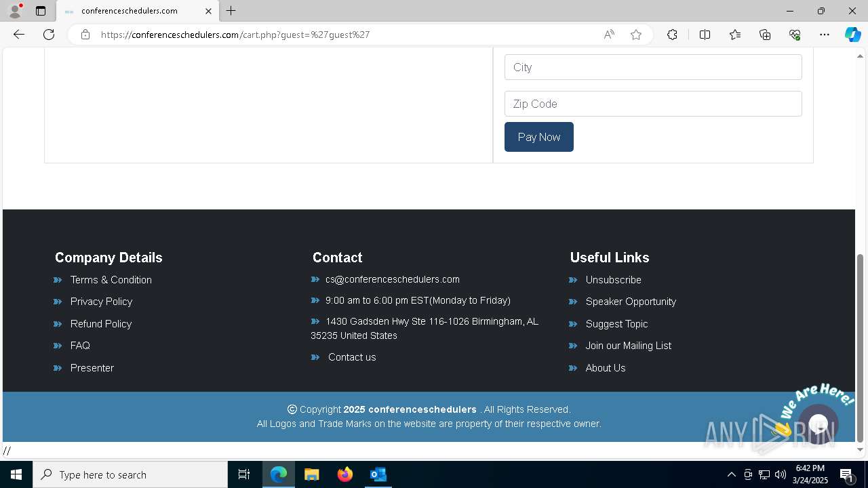Open Settings and more ellipsis menu
The width and height of the screenshot is (868, 488).
(x=825, y=35)
